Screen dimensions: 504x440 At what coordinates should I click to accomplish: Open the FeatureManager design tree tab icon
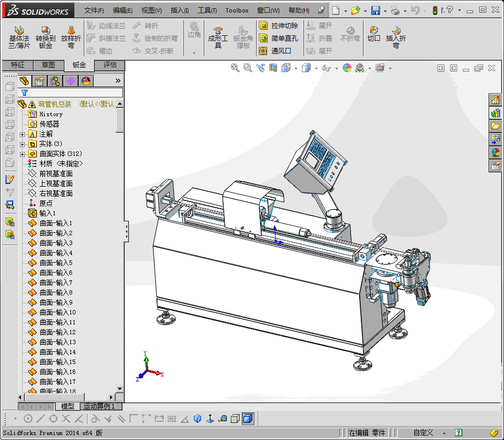coord(24,80)
